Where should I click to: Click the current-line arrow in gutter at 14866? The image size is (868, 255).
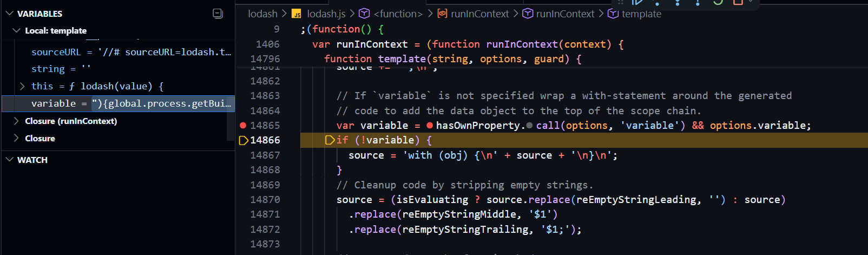244,140
